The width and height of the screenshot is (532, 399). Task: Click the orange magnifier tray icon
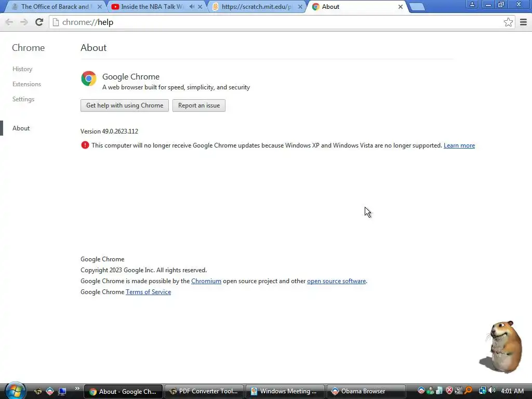(468, 391)
